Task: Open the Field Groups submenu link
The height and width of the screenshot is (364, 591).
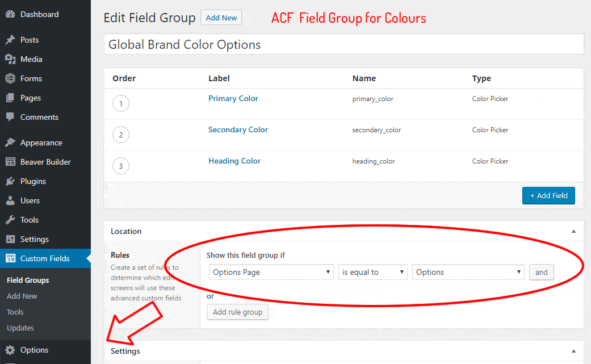Action: [28, 281]
